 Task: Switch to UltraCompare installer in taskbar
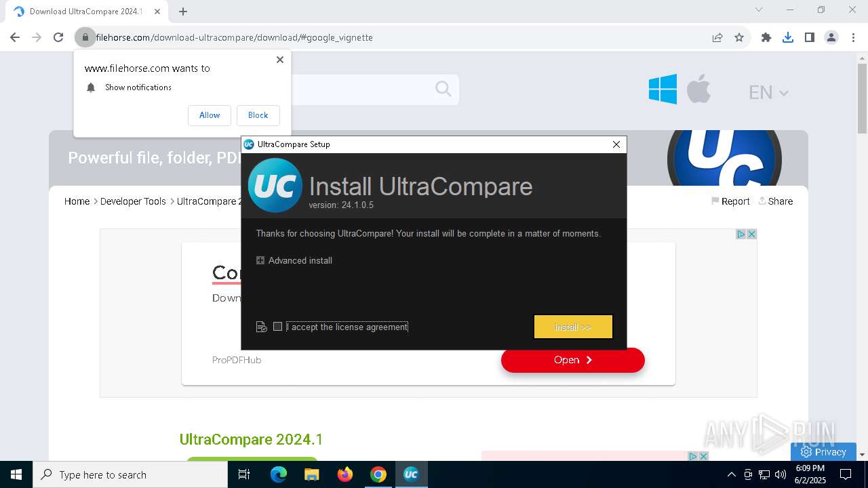coord(411,474)
